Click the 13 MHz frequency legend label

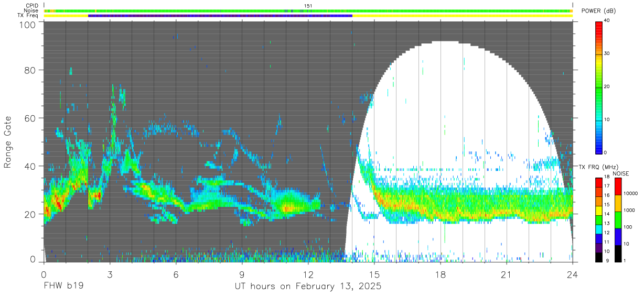click(x=607, y=224)
